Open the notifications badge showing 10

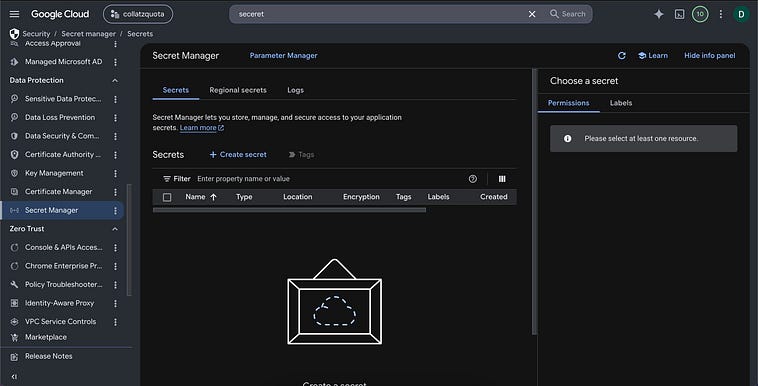(x=700, y=14)
